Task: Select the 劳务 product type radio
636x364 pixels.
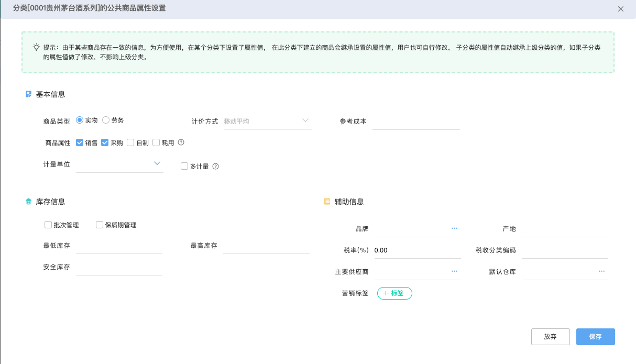Action: click(x=106, y=120)
